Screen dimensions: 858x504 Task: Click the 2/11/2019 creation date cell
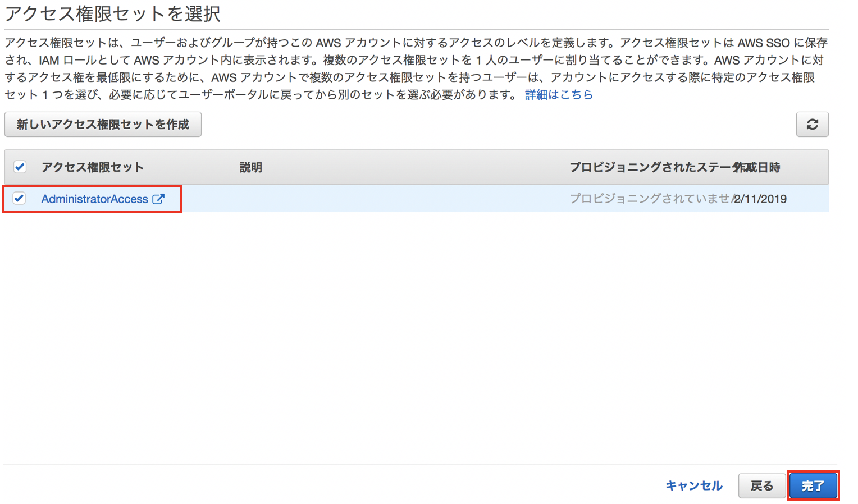coord(760,199)
